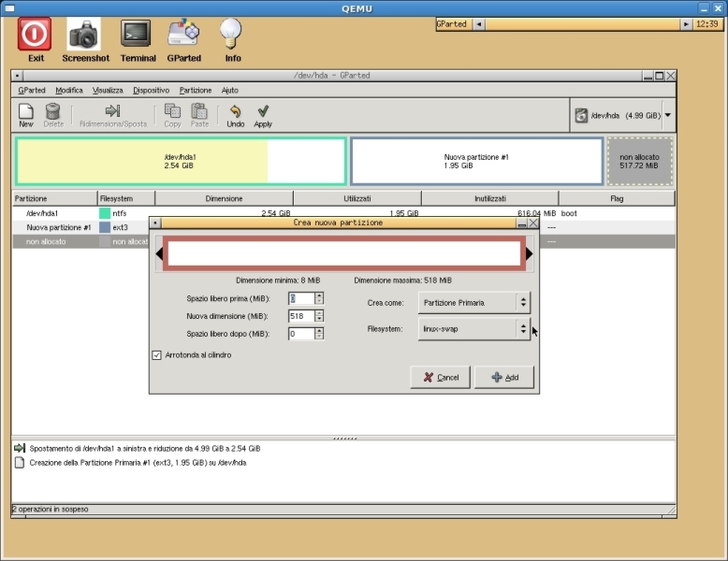Open the /dev/hda device selector dropdown
The height and width of the screenshot is (561, 728).
(668, 115)
